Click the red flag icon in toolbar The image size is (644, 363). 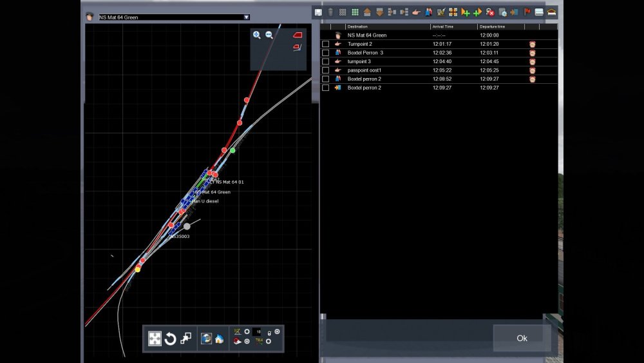click(527, 12)
